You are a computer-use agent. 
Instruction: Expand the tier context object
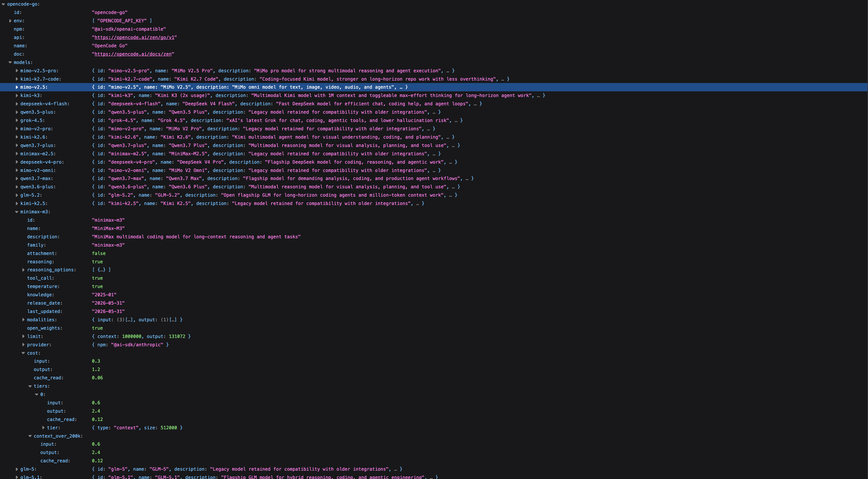(x=43, y=428)
